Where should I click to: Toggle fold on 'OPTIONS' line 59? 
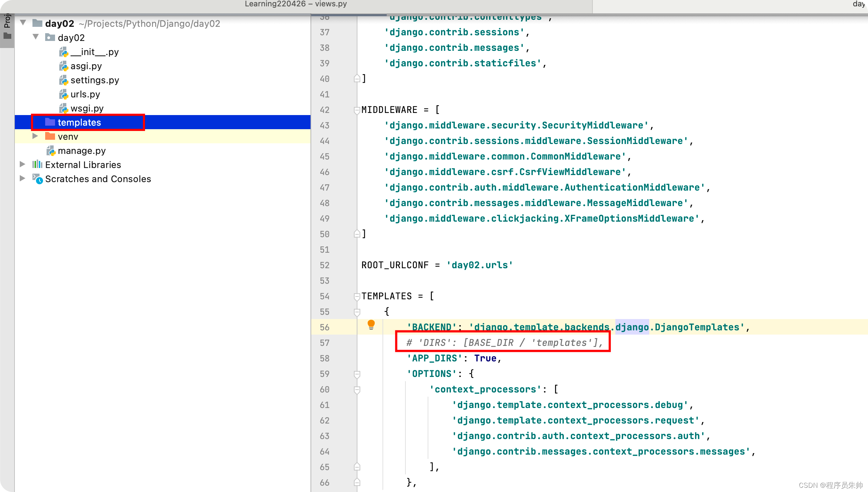pyautogui.click(x=357, y=374)
